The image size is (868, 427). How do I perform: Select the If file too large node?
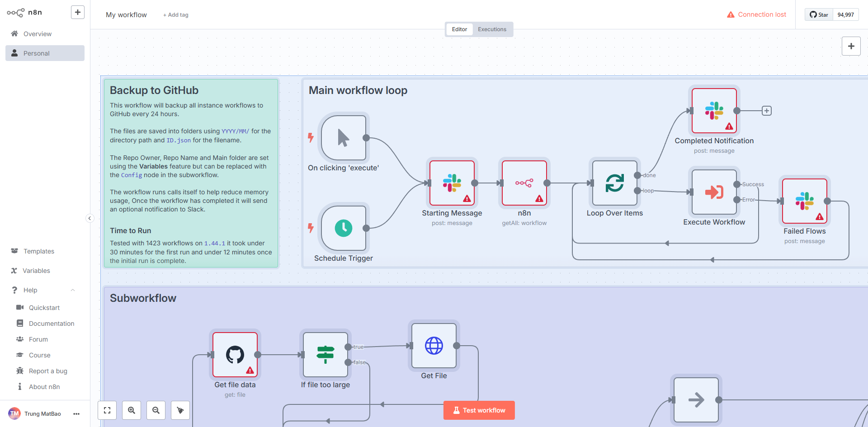tap(325, 355)
